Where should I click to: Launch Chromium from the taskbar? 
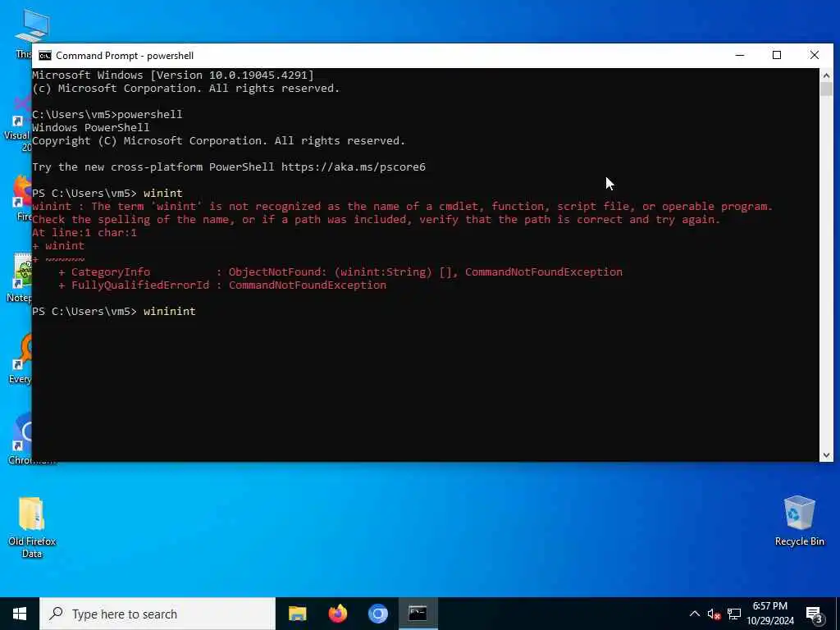tap(377, 614)
